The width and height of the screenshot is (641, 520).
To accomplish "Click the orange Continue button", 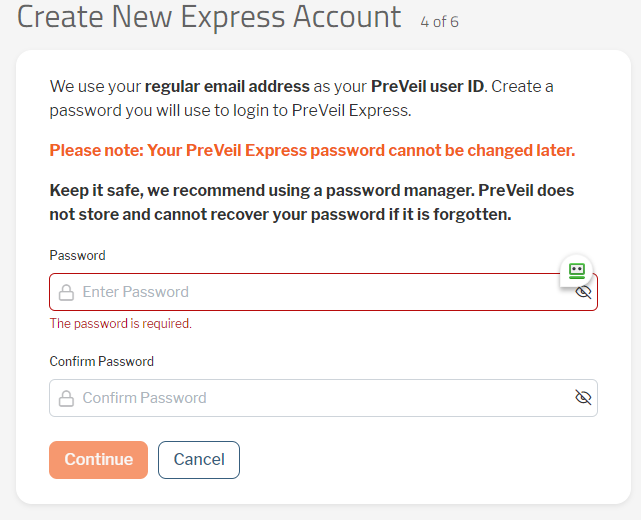I will (x=99, y=459).
